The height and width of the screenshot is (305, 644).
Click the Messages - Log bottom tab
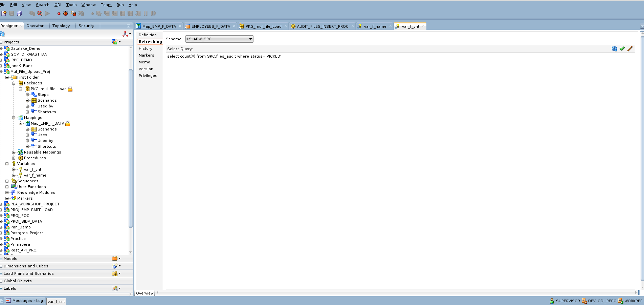click(24, 301)
